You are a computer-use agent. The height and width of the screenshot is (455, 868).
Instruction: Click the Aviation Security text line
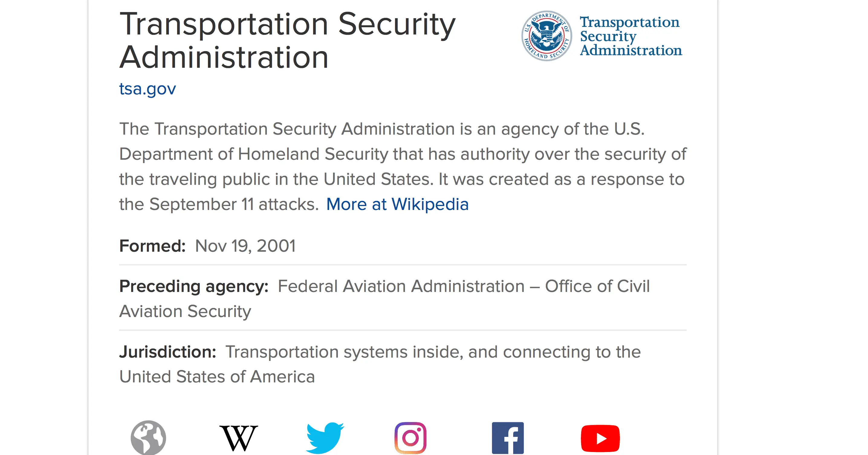(x=185, y=311)
